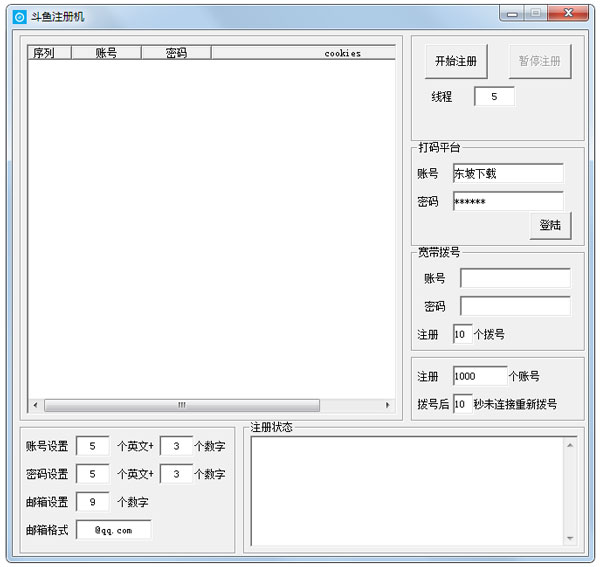Click the 序列 column header
Viewport: 600px width, 567px height.
click(49, 53)
